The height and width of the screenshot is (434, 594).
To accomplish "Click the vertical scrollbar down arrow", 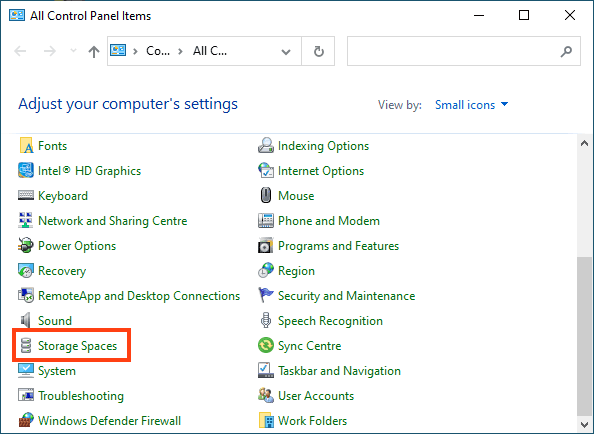I will click(x=584, y=425).
